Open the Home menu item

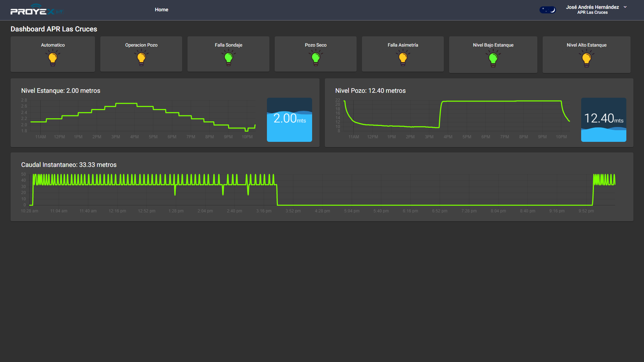161,10
